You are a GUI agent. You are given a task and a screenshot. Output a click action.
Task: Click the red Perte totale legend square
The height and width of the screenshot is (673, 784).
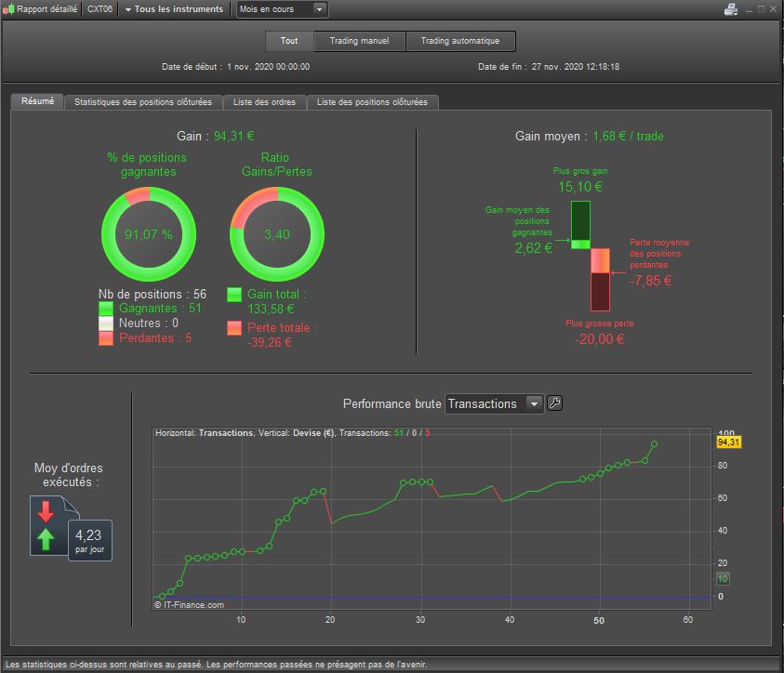pyautogui.click(x=234, y=328)
